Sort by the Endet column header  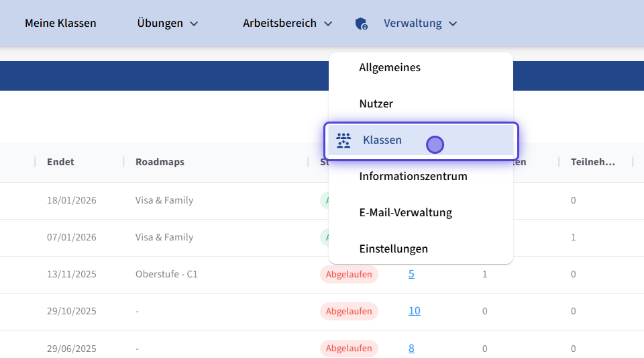pyautogui.click(x=60, y=162)
